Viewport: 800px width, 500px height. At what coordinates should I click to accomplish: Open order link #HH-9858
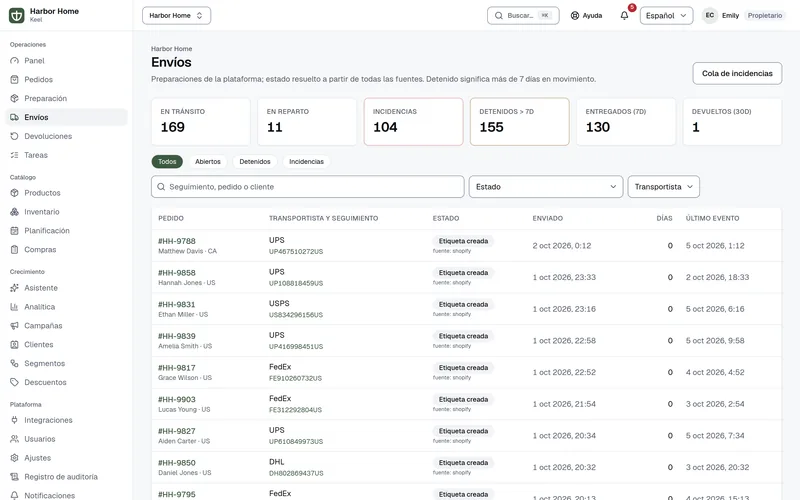pos(177,272)
